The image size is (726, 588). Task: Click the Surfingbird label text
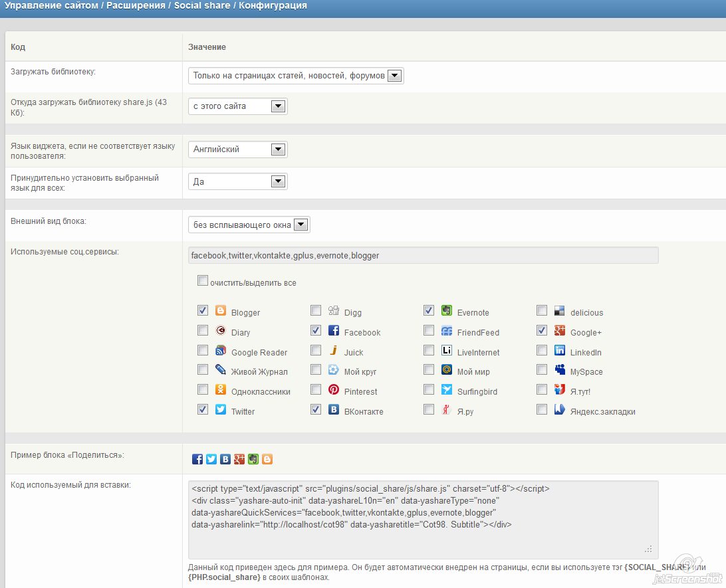[x=477, y=392]
